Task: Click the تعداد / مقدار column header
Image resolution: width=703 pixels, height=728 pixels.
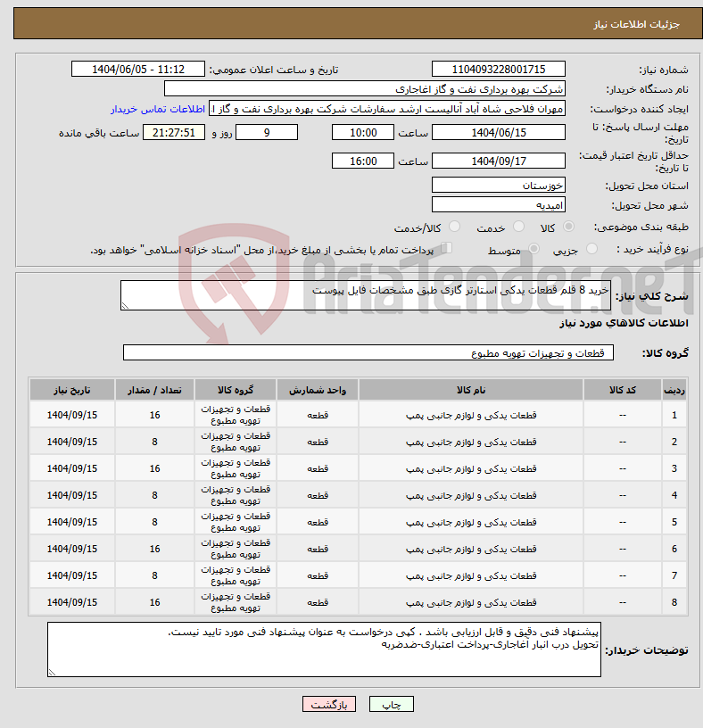Action: pos(154,390)
